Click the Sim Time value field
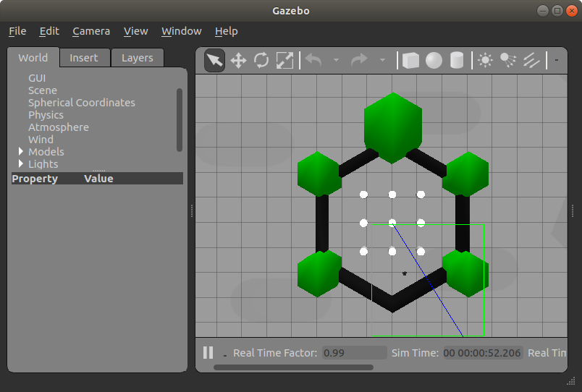The height and width of the screenshot is (392, 582). coord(483,353)
